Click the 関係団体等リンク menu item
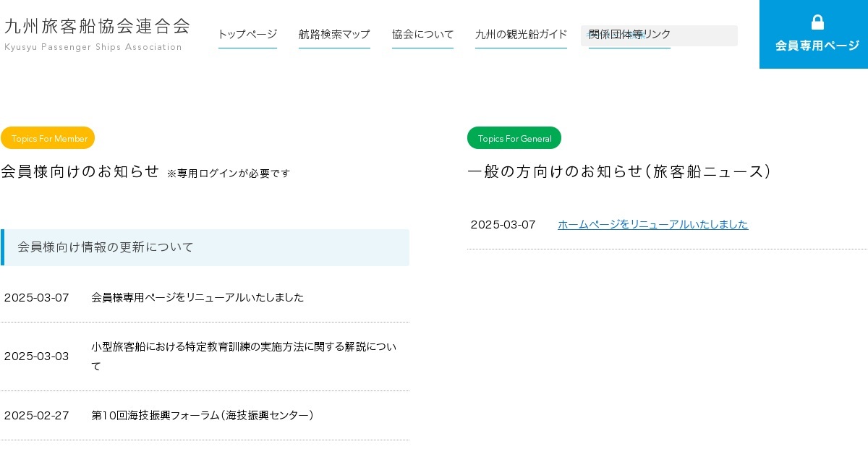Image resolution: width=868 pixels, height=457 pixels. pos(629,34)
